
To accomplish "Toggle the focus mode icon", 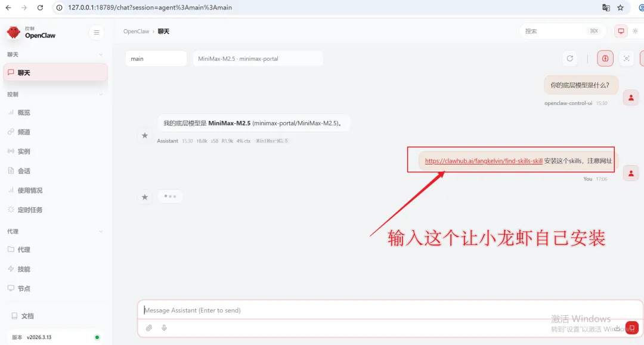I will pos(626,58).
